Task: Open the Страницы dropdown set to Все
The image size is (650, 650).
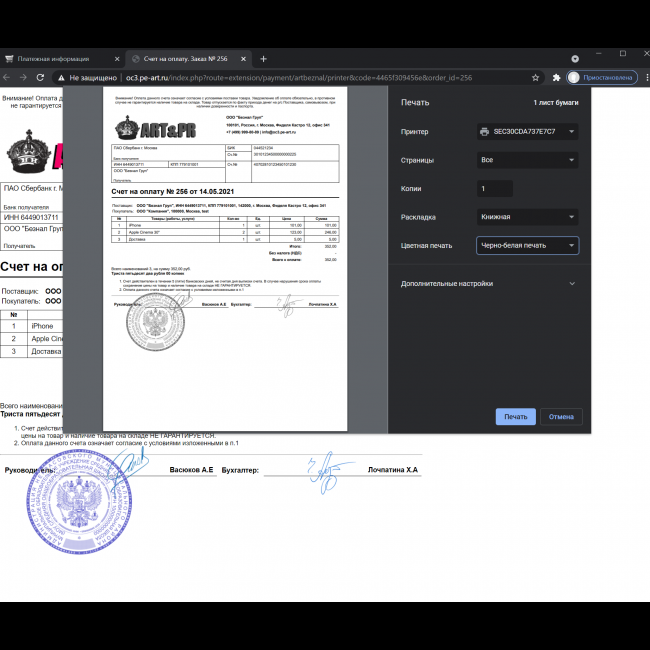Action: tap(527, 160)
